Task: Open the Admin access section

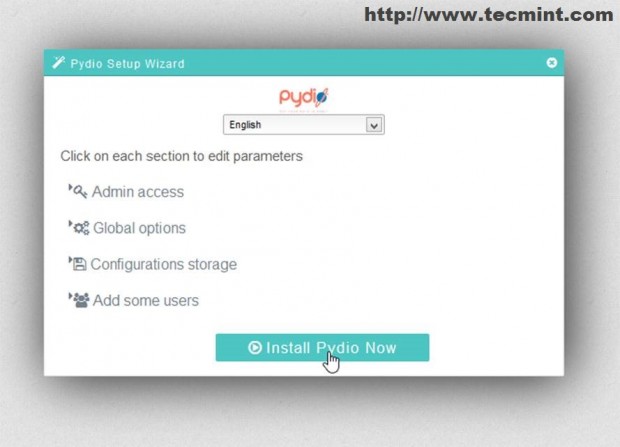Action: 138,192
